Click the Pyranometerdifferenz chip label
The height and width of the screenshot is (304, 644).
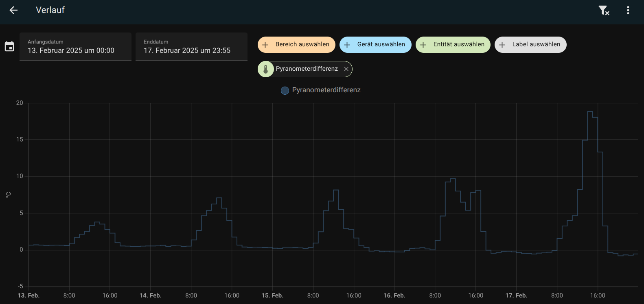(307, 69)
